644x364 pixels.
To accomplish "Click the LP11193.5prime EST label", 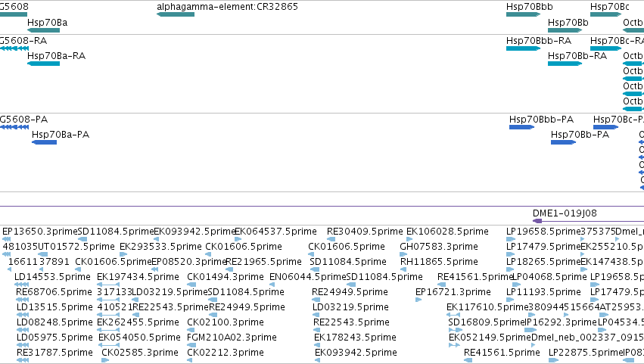I will (543, 293).
